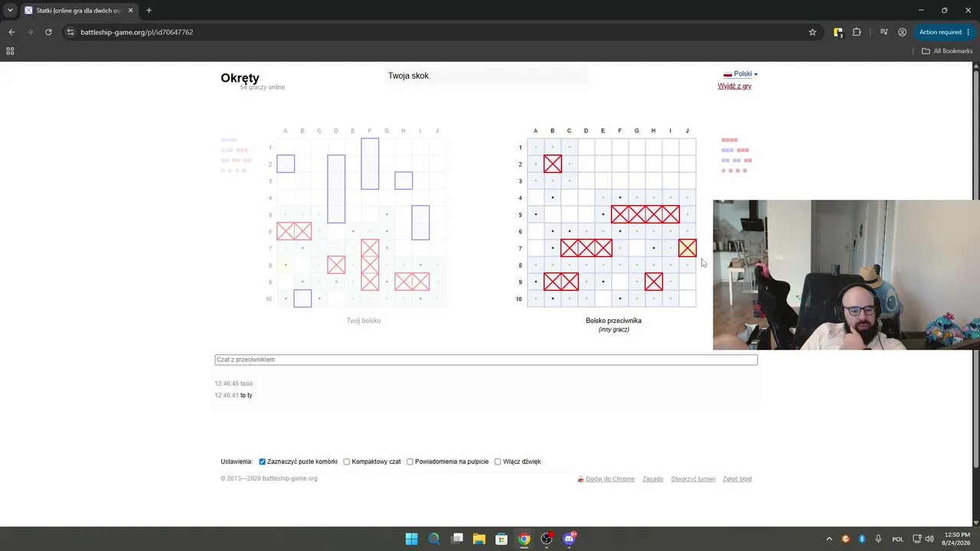Viewport: 980px width, 551px height.
Task: Open the All Bookmarks folder
Action: pyautogui.click(x=947, y=51)
